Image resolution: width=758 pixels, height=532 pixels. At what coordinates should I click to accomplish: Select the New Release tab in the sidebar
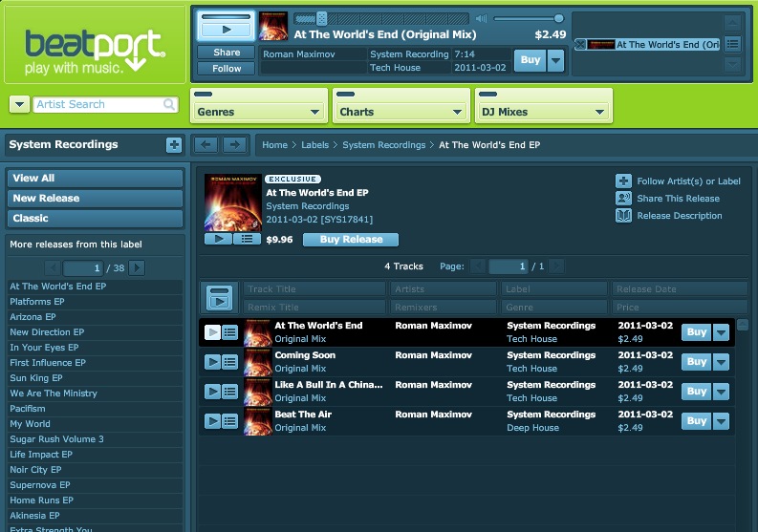[95, 198]
